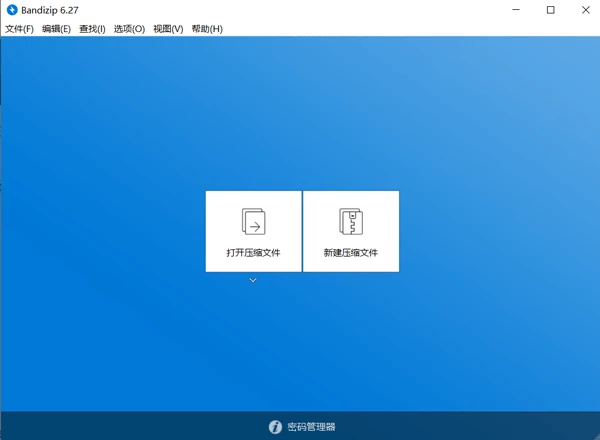Open the 文件(F) menu
This screenshot has height=440, width=600.
point(19,29)
